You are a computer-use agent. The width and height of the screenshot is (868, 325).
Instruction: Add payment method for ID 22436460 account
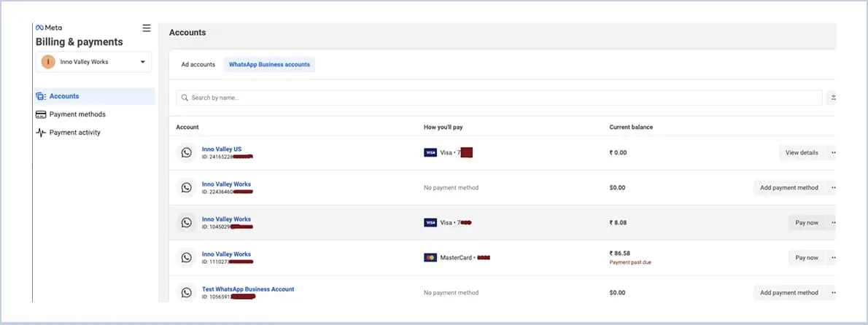788,187
